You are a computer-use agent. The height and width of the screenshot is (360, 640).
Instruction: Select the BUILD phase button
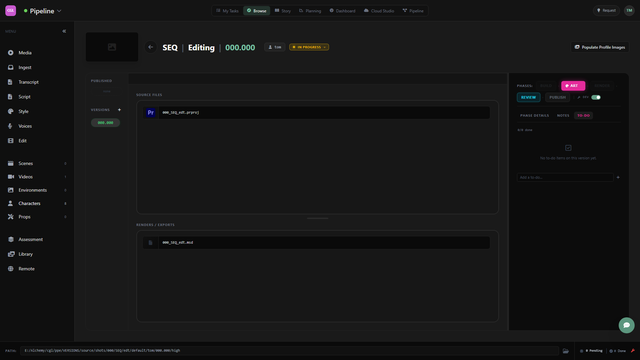pyautogui.click(x=546, y=86)
